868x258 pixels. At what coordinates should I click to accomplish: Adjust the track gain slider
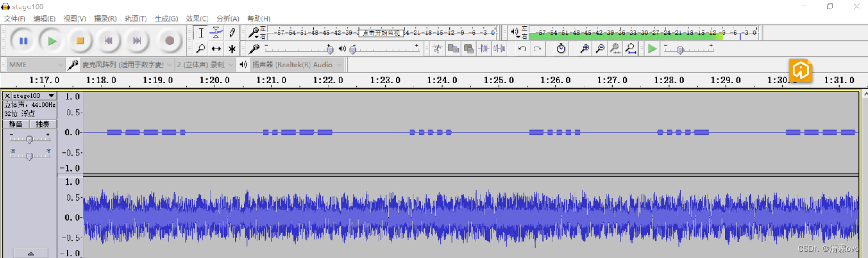30,138
